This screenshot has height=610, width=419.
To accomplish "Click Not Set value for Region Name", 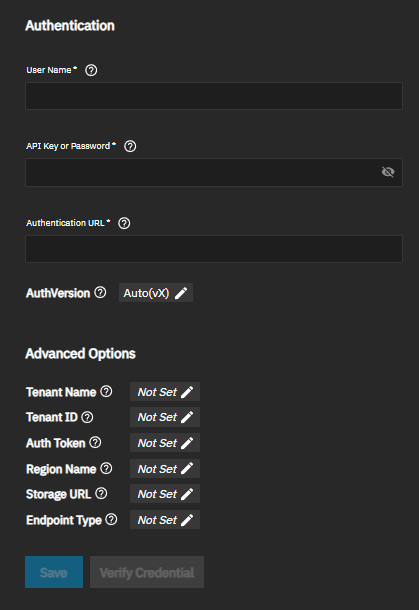I will 157,468.
